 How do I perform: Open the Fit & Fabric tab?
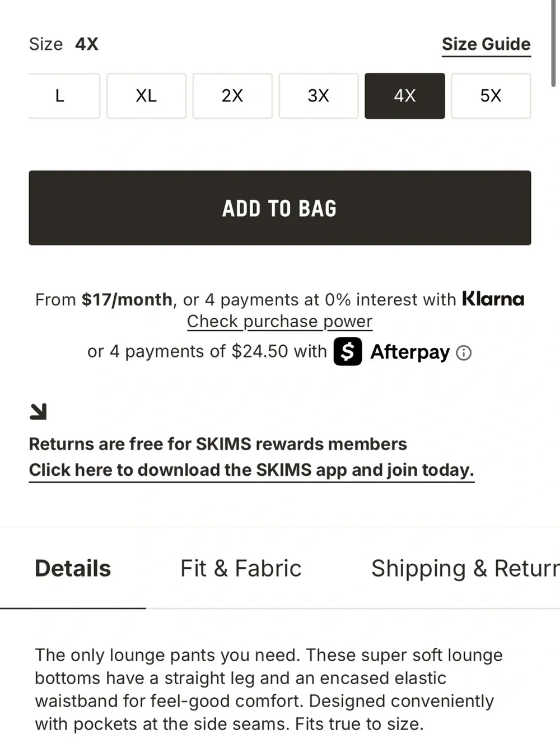tap(241, 568)
